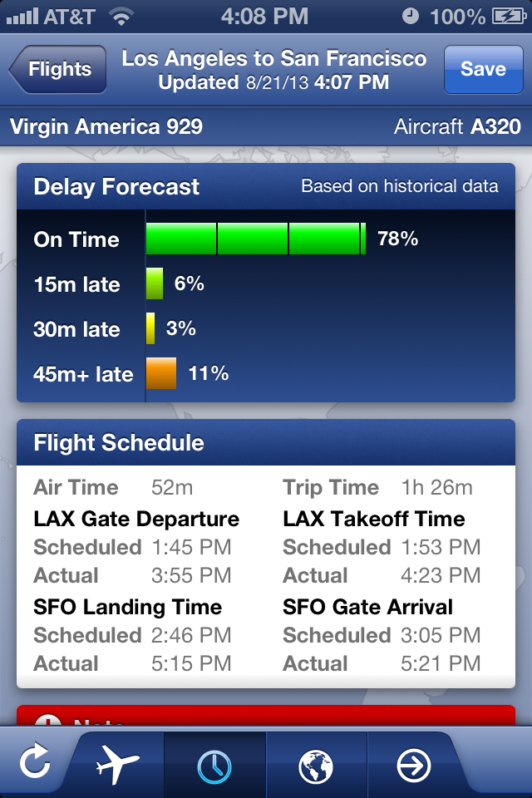532x798 pixels.
Task: Select the green On Time bar
Action: click(x=256, y=239)
